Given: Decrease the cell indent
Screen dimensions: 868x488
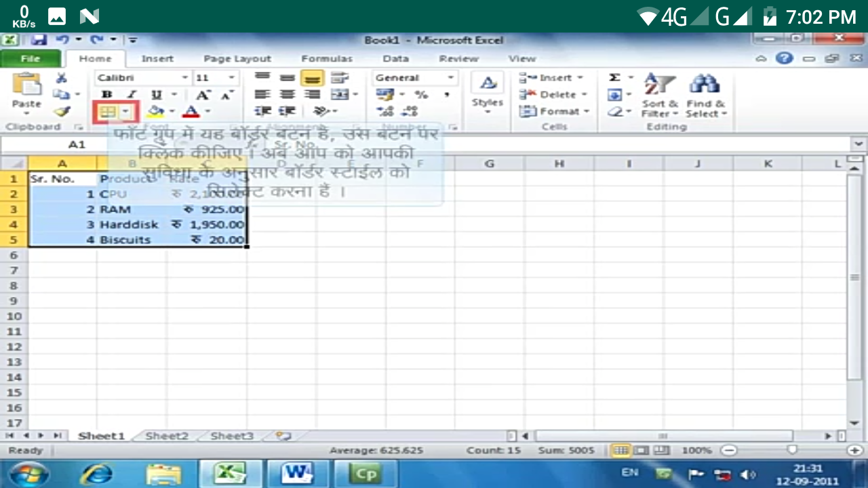Looking at the screenshot, I should pos(262,111).
